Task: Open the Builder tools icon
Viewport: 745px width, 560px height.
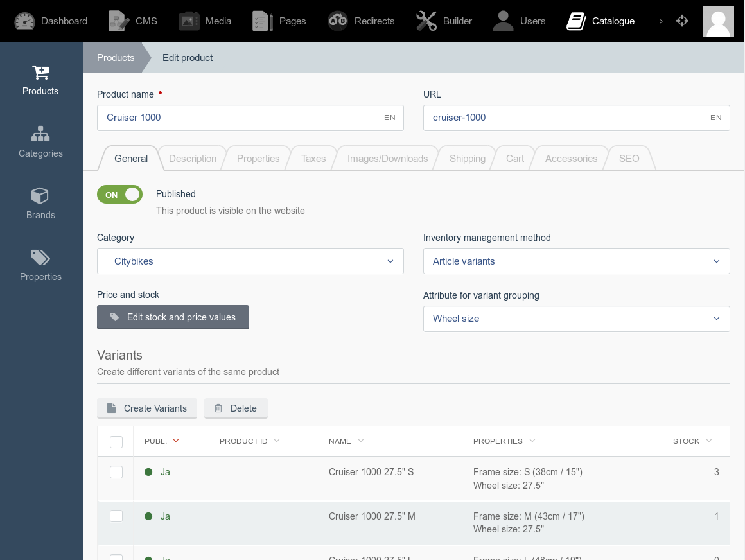Action: [x=426, y=21]
